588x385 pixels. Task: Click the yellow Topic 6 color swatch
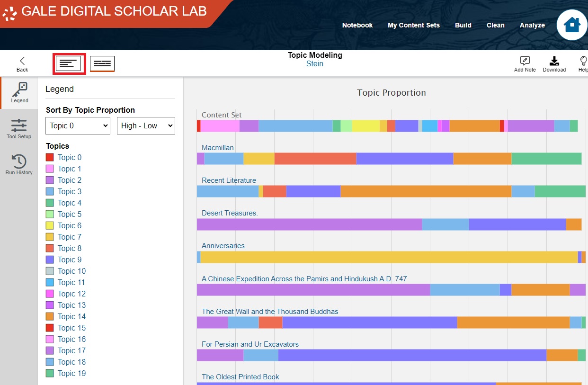(x=50, y=225)
